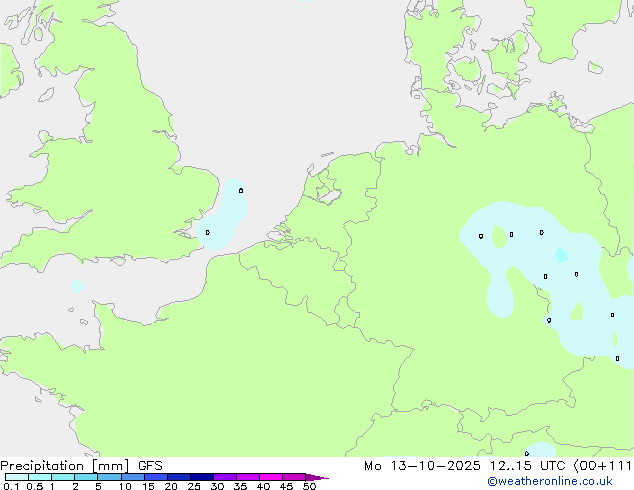
Task: Pick the 15–20 mm blue legend swatch
Action: click(156, 477)
